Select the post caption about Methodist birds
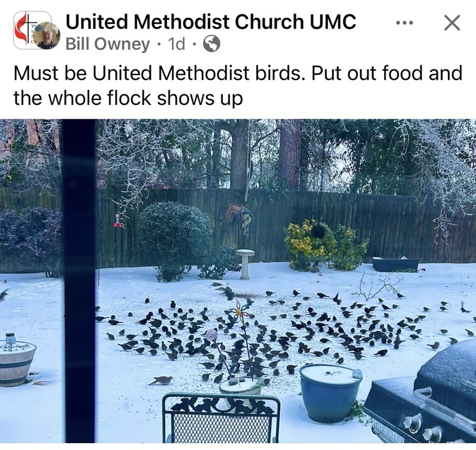The image size is (476, 450). [238, 86]
